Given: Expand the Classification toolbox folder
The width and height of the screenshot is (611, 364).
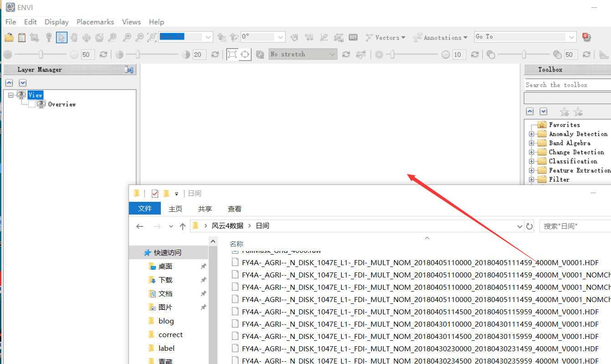Looking at the screenshot, I should coord(531,161).
